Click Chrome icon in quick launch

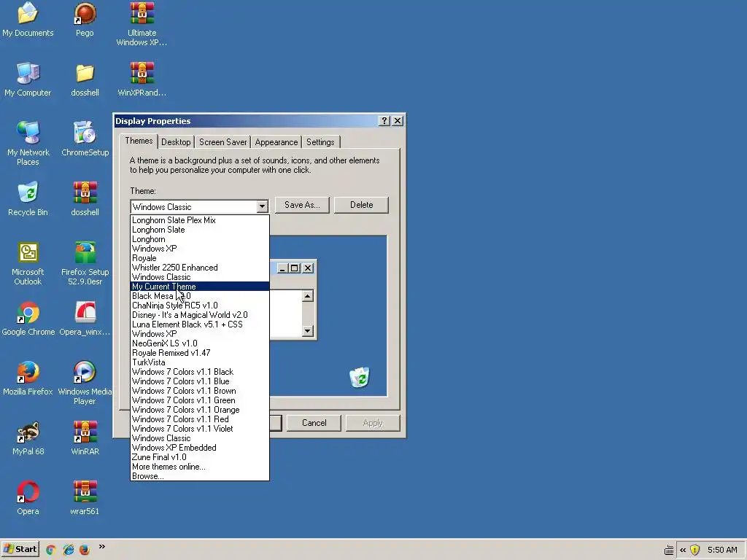51,550
